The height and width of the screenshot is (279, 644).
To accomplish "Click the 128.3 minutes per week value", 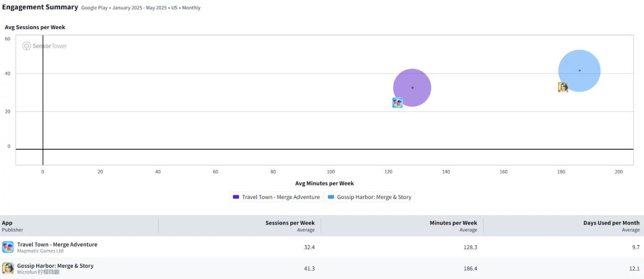I will point(470,247).
